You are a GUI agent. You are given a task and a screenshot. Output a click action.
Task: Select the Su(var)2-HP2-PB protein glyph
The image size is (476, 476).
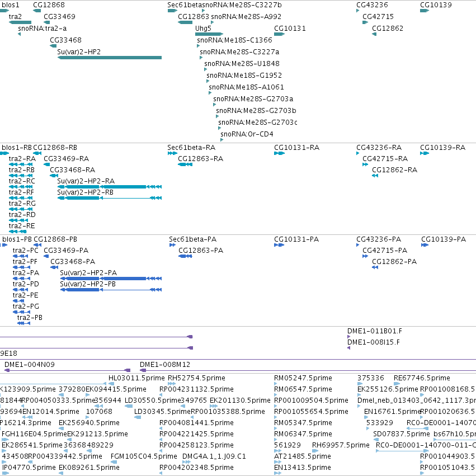tap(111, 290)
